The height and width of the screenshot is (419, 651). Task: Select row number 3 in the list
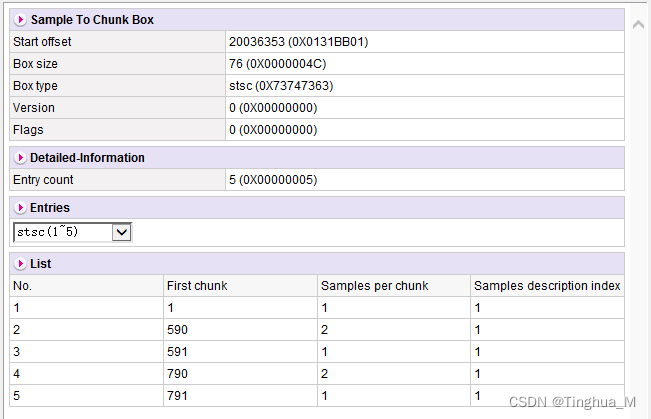[x=17, y=352]
